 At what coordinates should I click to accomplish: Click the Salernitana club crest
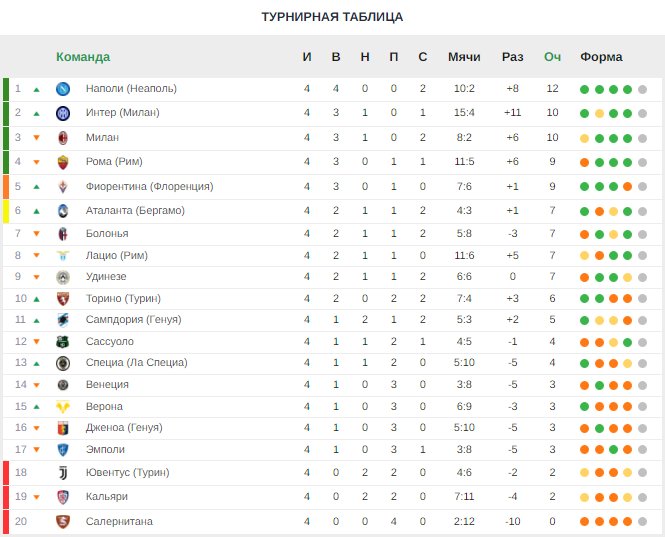coord(63,522)
